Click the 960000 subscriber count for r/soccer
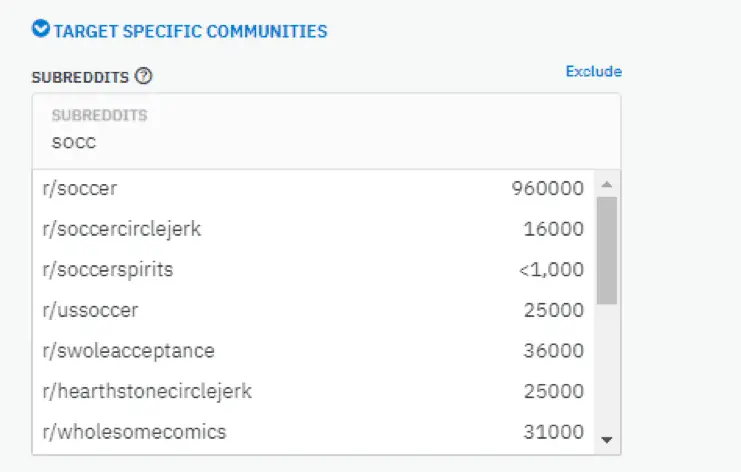The image size is (741, 472). point(548,188)
